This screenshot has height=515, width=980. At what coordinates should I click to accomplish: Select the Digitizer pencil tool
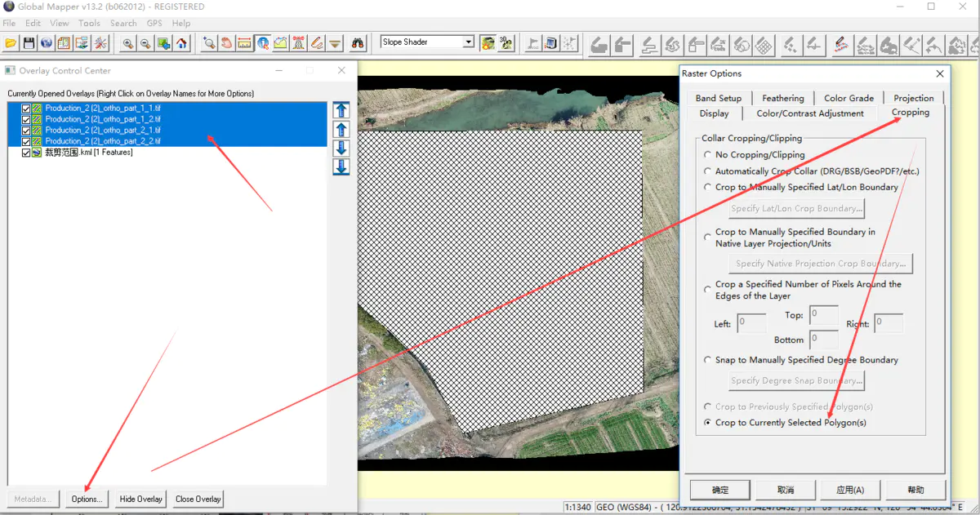coord(317,42)
